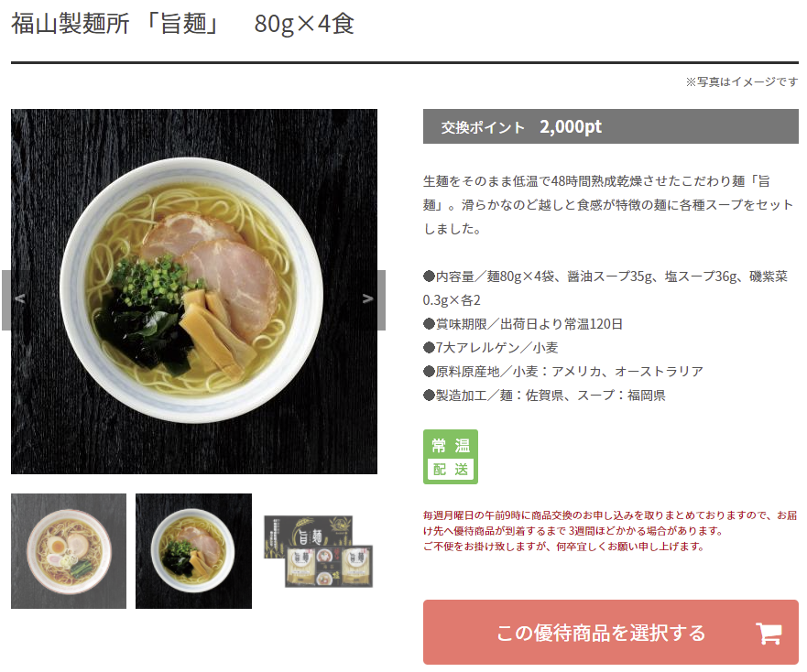
Task: Click the 原料原産地 origin detail line
Action: [x=563, y=372]
